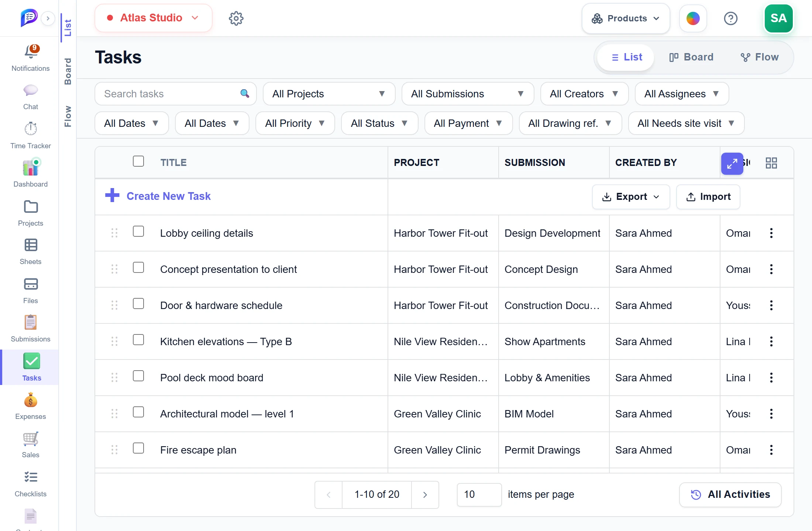Open the Atlas Studio workspace dropdown
The height and width of the screenshot is (531, 812).
(x=153, y=18)
